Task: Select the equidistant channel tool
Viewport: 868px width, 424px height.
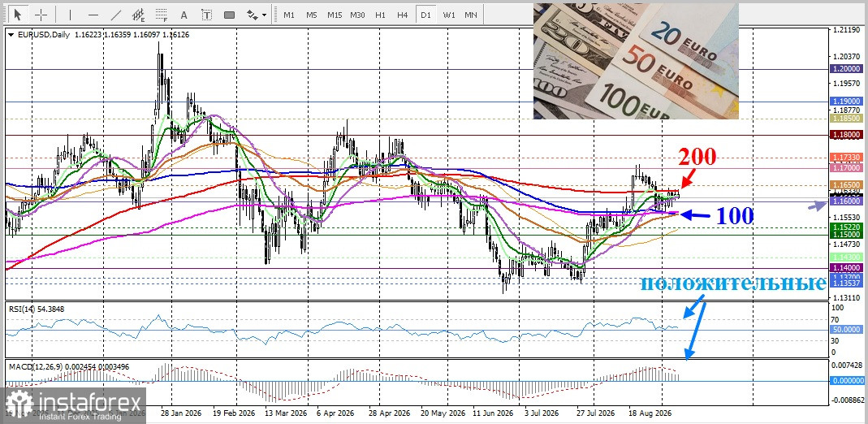Action: point(138,15)
